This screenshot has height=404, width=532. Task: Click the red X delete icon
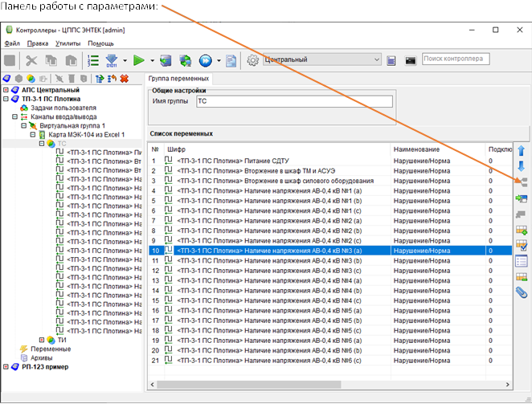click(x=125, y=79)
